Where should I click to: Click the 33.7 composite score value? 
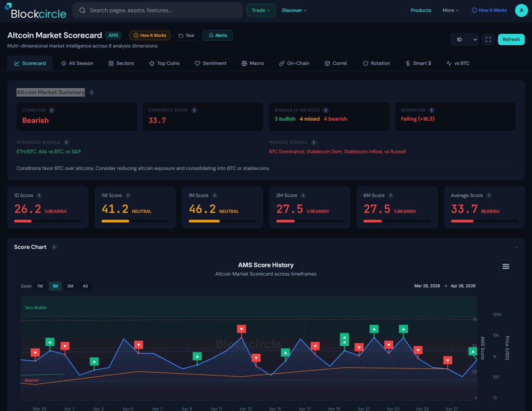157,120
